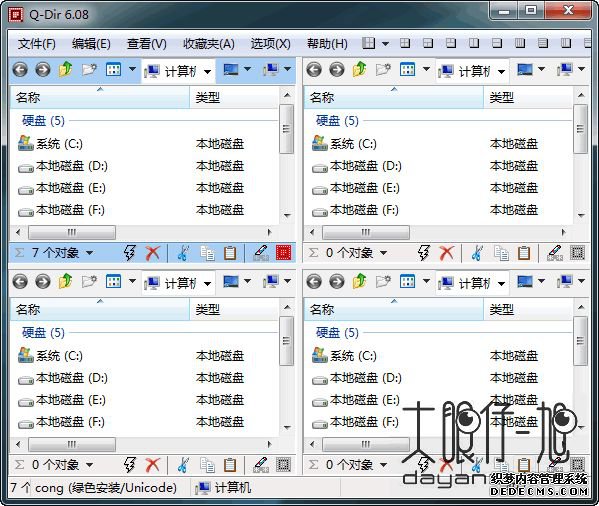Toggle the red active-pane marker in top-left pane
This screenshot has height=506, width=599.
[283, 252]
